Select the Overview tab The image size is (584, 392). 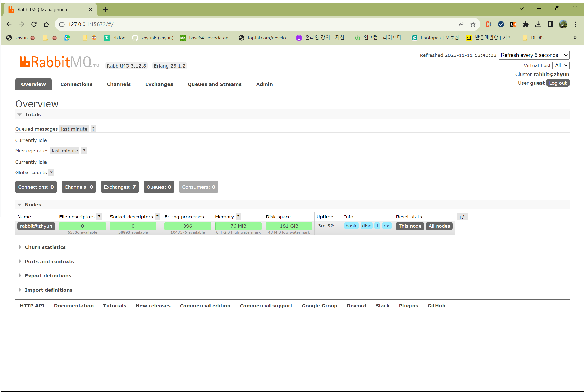click(x=33, y=84)
